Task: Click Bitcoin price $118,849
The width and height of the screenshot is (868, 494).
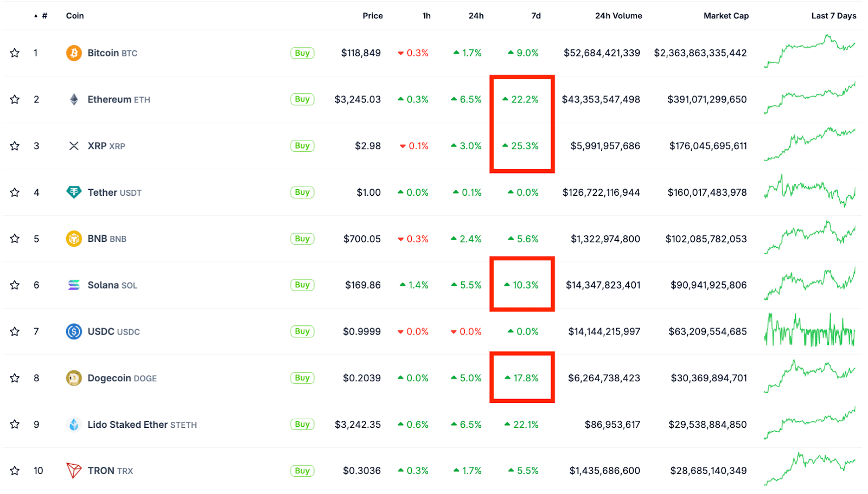Action: pyautogui.click(x=361, y=53)
